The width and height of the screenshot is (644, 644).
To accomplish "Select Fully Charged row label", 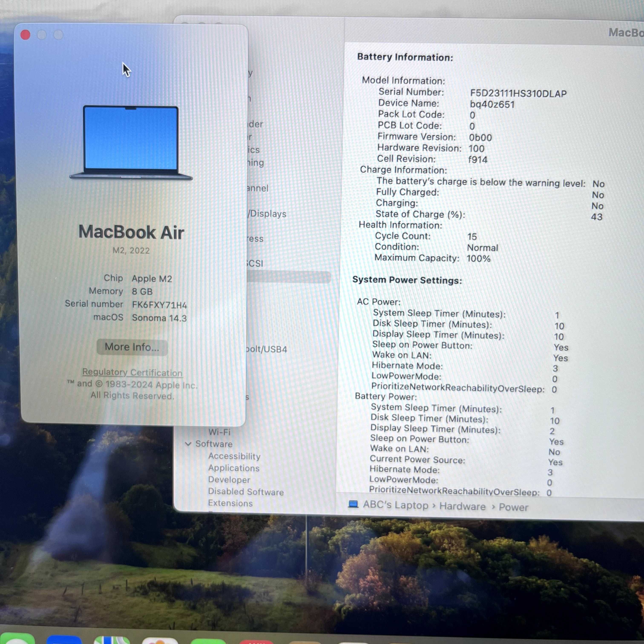I will (x=407, y=192).
